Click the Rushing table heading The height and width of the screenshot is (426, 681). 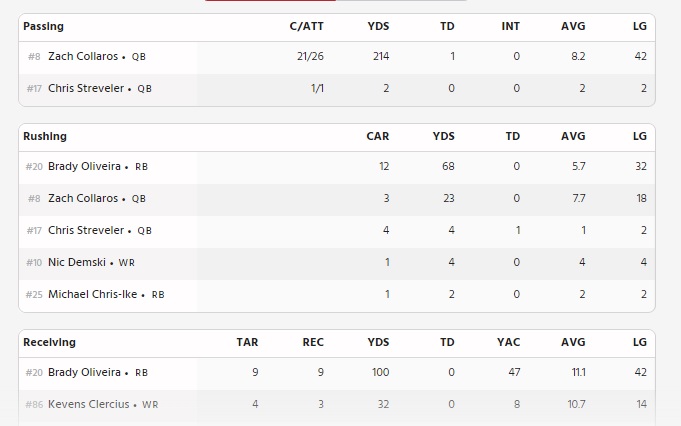coord(45,136)
